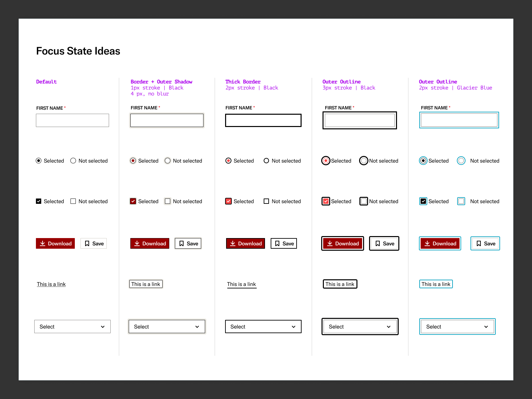Viewport: 532px width, 399px height.
Task: Click the download icon in Border + Outer Shadow column
Action: pos(137,243)
